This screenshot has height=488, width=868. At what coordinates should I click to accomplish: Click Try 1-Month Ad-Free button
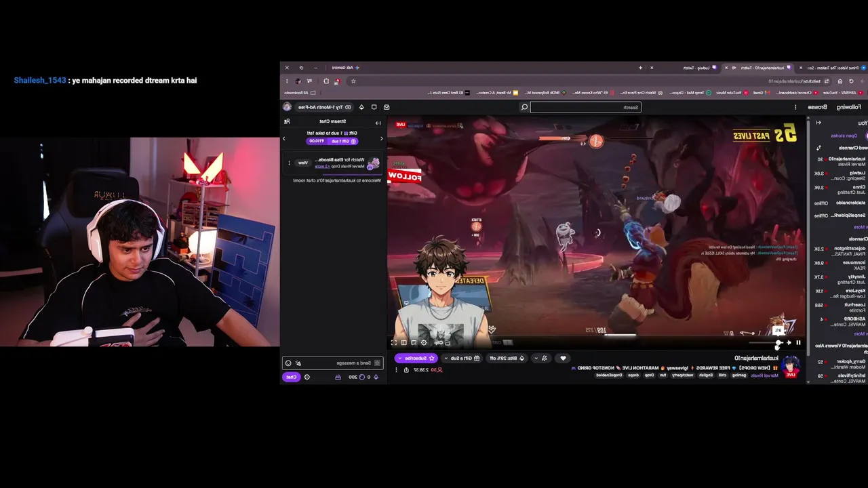coord(325,107)
